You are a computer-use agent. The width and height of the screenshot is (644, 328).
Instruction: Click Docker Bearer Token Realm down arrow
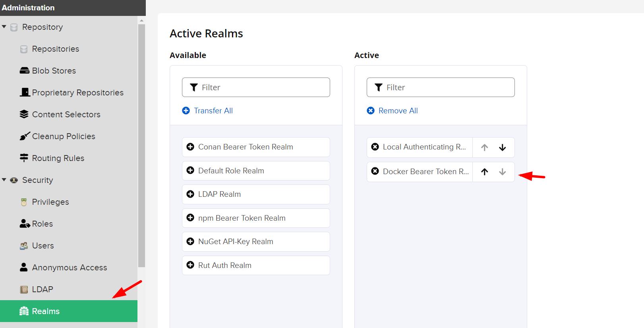(503, 172)
